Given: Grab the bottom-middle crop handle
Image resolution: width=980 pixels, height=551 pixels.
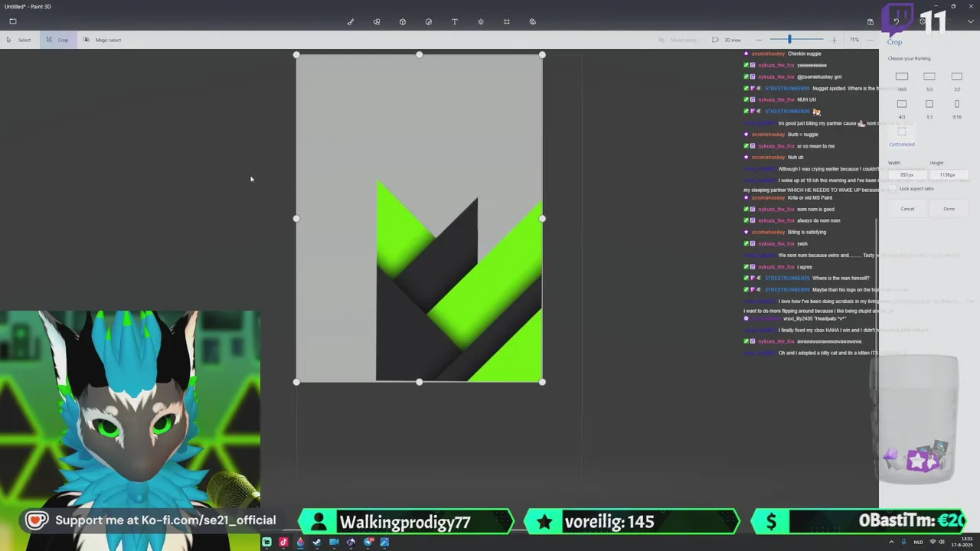Looking at the screenshot, I should pos(419,382).
